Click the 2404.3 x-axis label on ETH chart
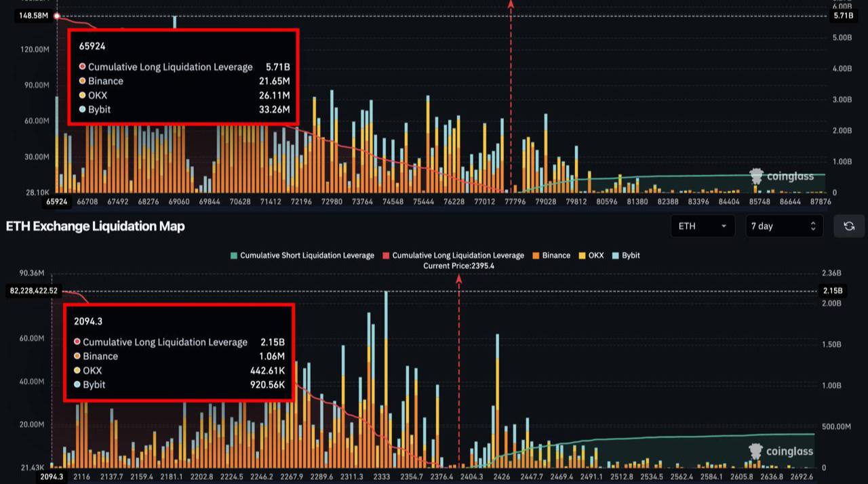Viewport: 868px width, 484px height. (472, 477)
